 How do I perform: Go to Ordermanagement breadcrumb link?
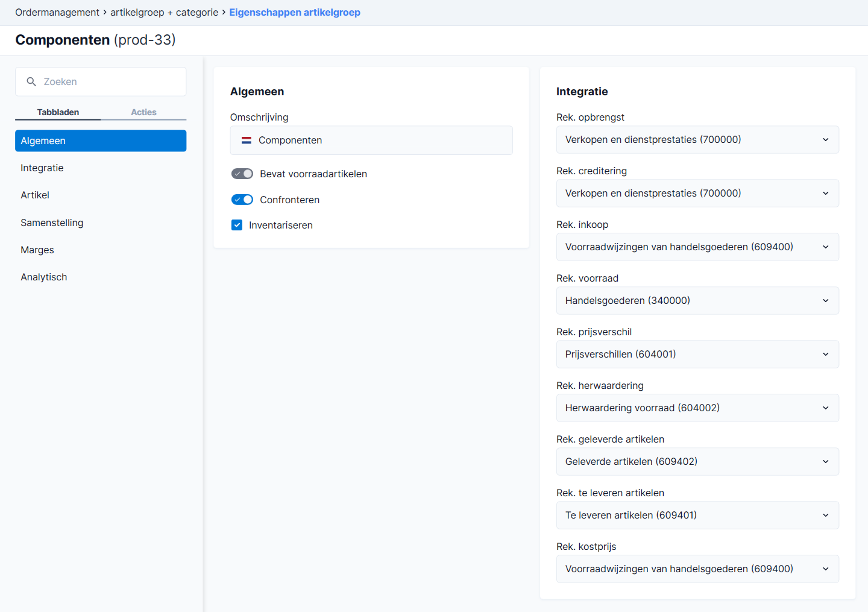[x=57, y=12]
